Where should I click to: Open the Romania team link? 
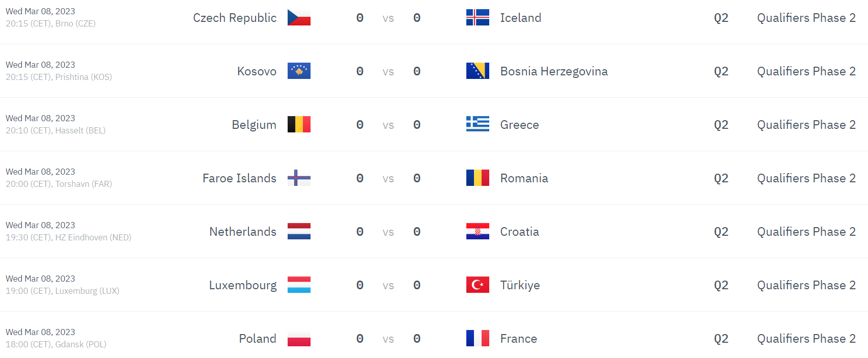coord(524,178)
